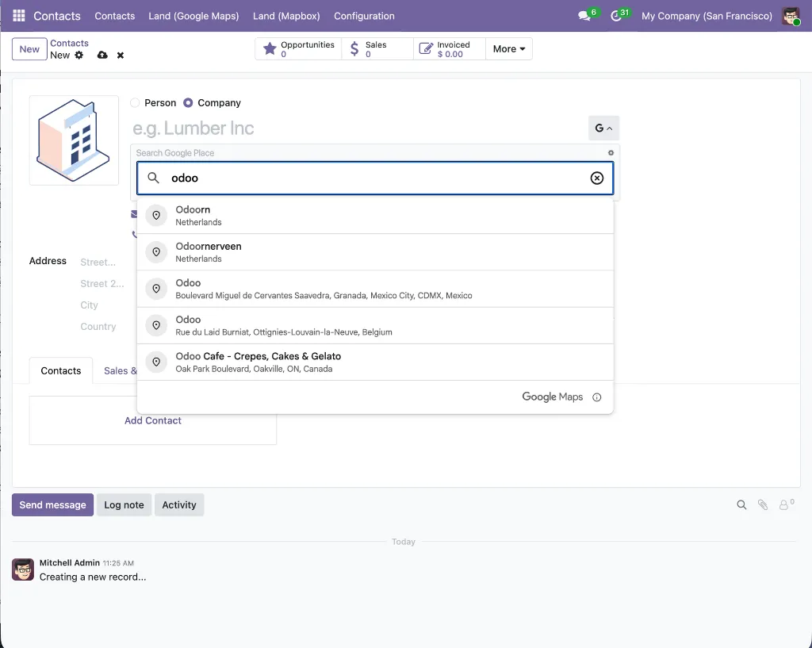The width and height of the screenshot is (812, 648).
Task: Click Mitchell Admin avatar in chatter message
Action: [x=23, y=569]
